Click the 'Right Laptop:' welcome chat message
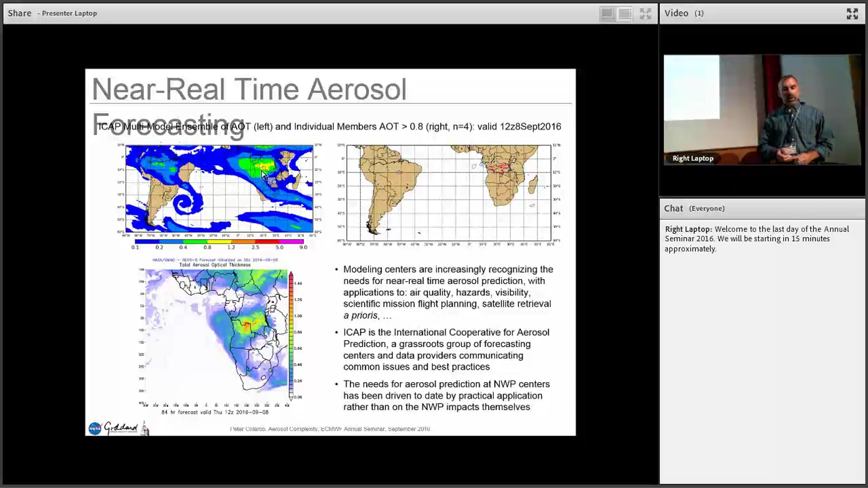The width and height of the screenshot is (868, 488). (757, 239)
